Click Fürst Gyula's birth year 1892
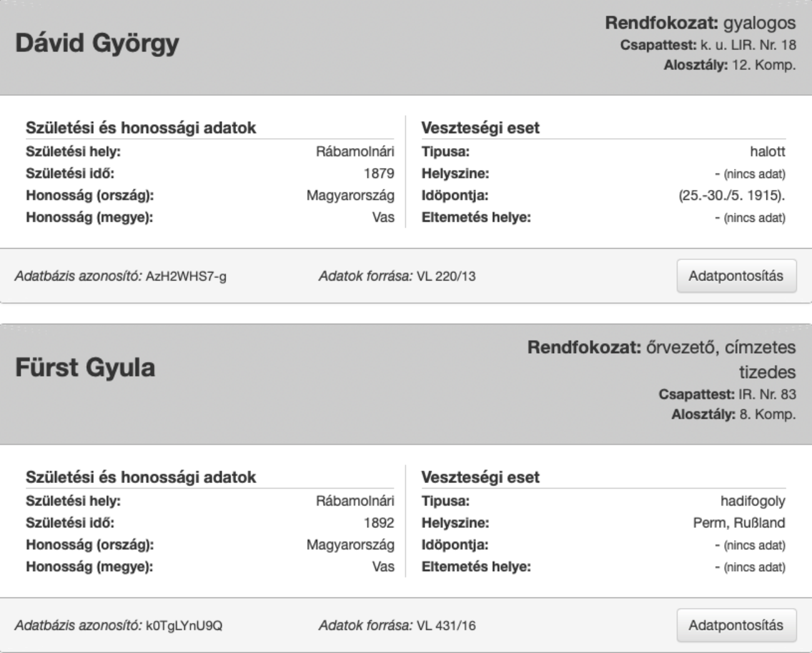The image size is (812, 653). pos(379,523)
